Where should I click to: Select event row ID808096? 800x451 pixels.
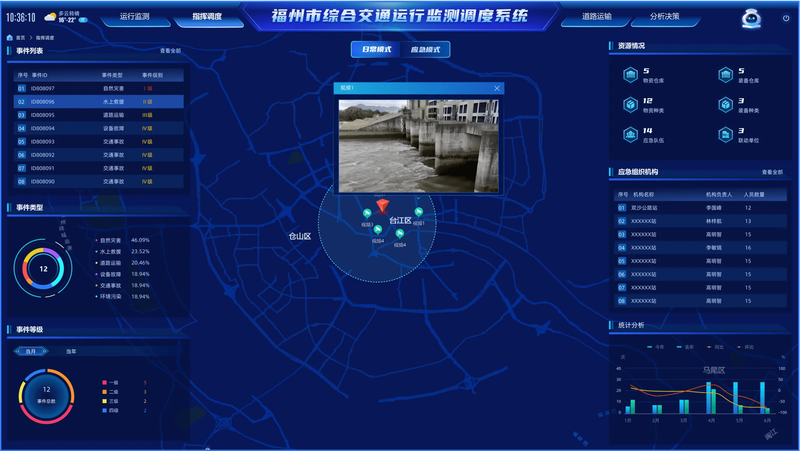point(98,102)
